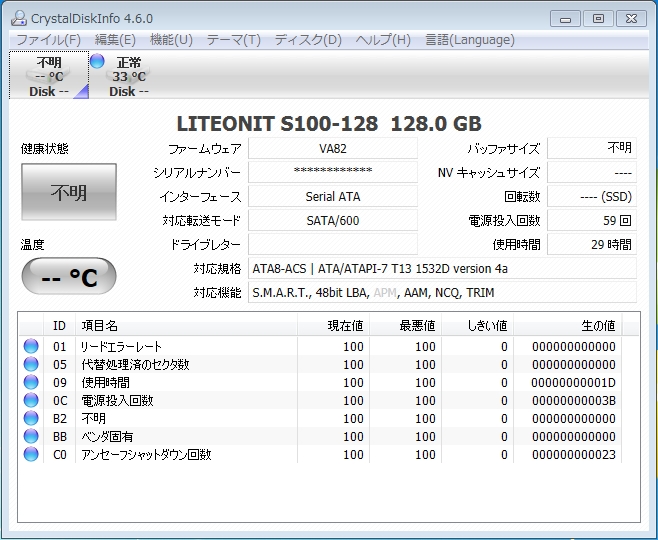The width and height of the screenshot is (658, 540).
Task: Open the テーマ(T) menu
Action: click(233, 40)
